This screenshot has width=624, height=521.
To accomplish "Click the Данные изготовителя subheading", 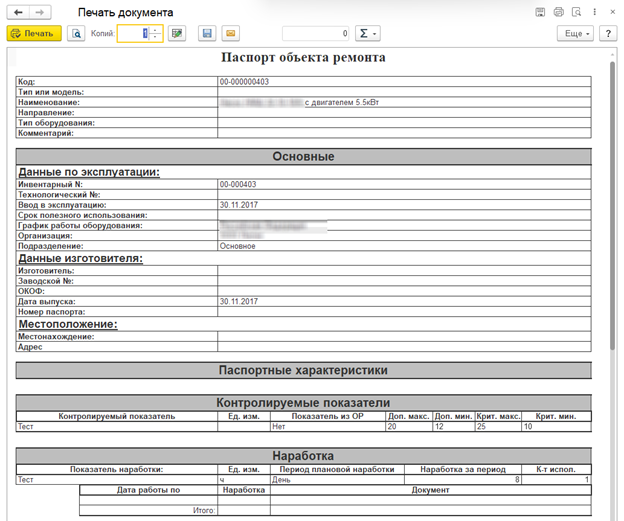I will [x=81, y=258].
